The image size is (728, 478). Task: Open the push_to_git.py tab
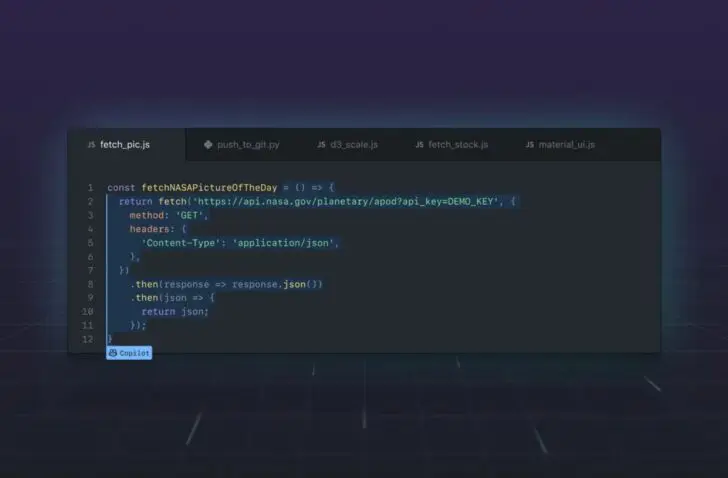[x=241, y=145]
